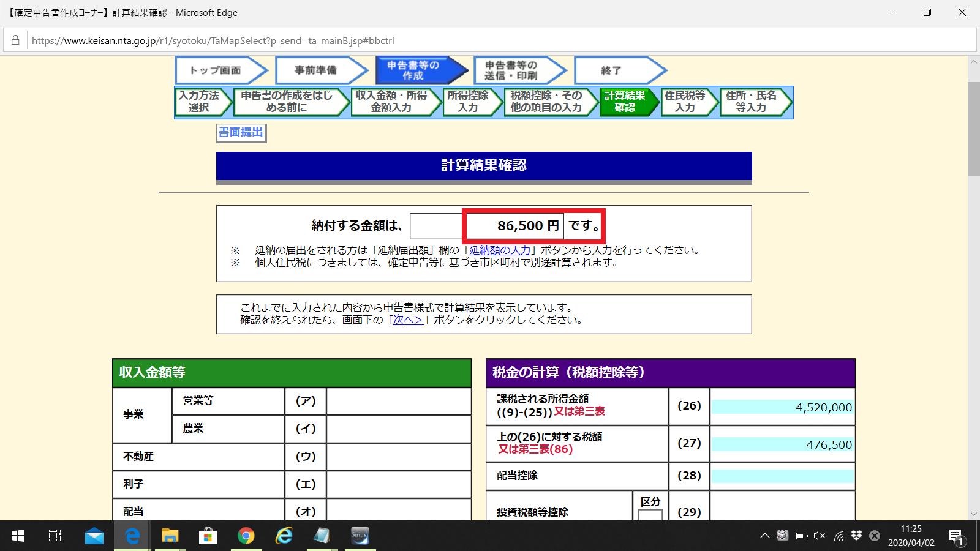The width and height of the screenshot is (980, 551).
Task: Open Microsoft Store from the taskbar
Action: [208, 536]
